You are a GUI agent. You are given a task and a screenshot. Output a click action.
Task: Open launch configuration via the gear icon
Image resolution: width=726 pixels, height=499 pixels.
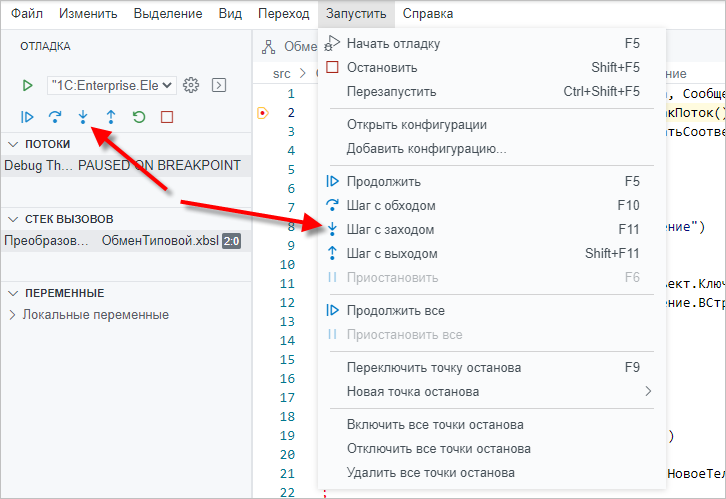(193, 86)
